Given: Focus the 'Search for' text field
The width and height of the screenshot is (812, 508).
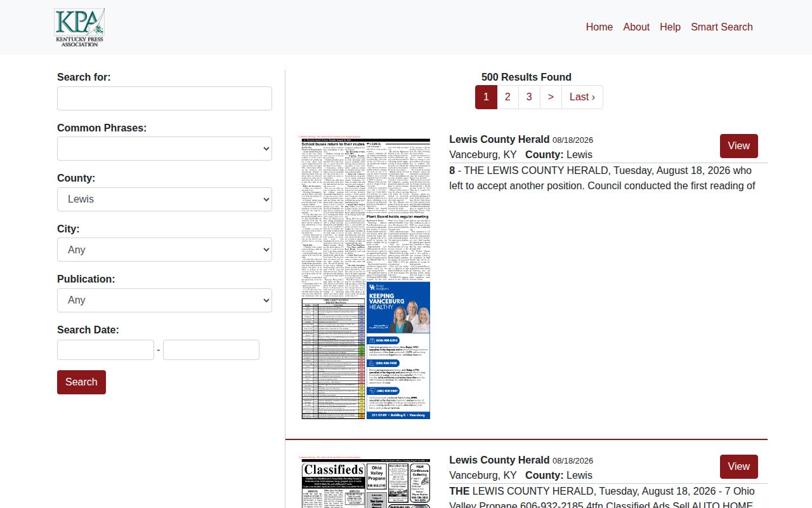Looking at the screenshot, I should pyautogui.click(x=164, y=98).
